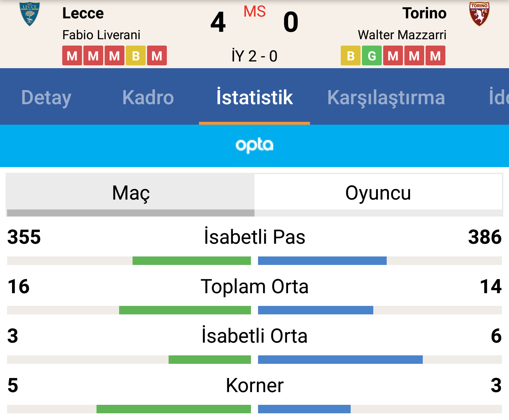Screen dimensions: 509x420
Task: Tap the Lecce club crest icon
Action: pos(29,14)
